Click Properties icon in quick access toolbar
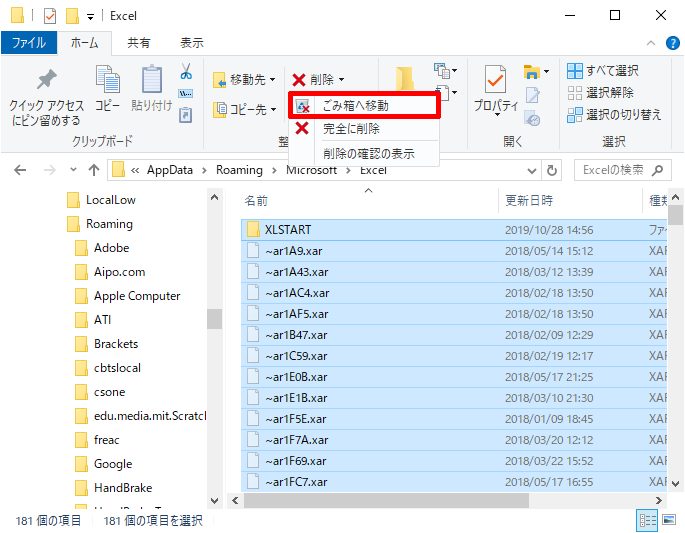 50,16
